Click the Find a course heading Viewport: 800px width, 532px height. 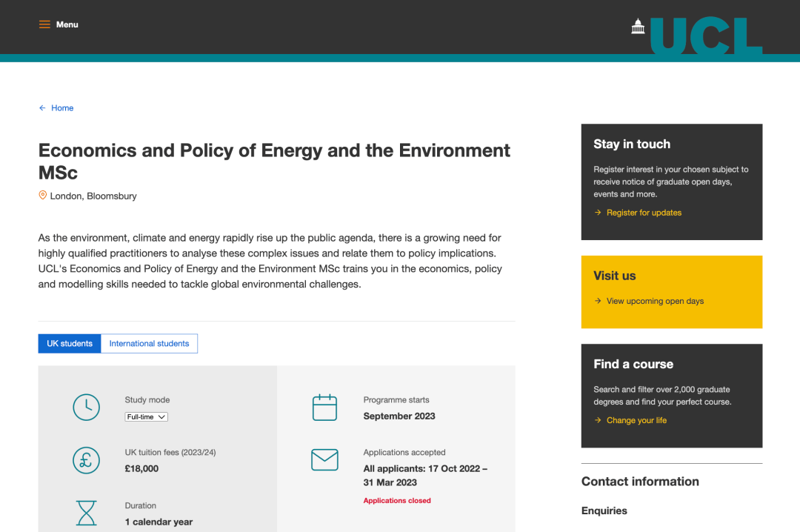pyautogui.click(x=633, y=364)
